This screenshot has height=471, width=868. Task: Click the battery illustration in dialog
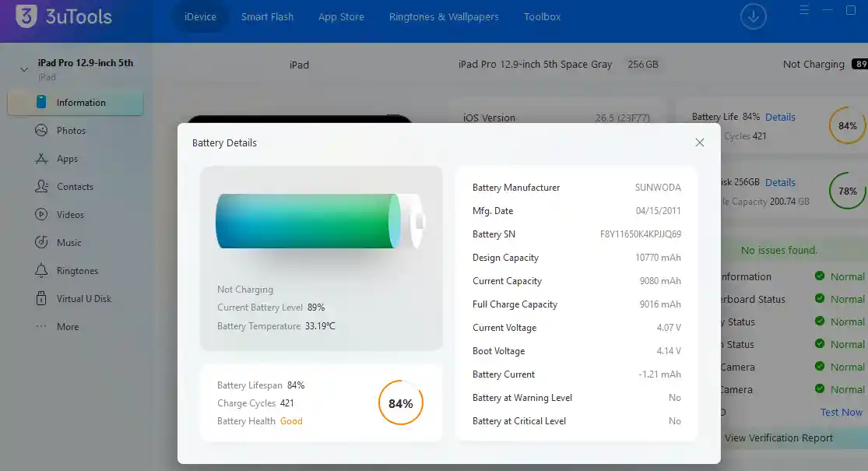pos(321,221)
